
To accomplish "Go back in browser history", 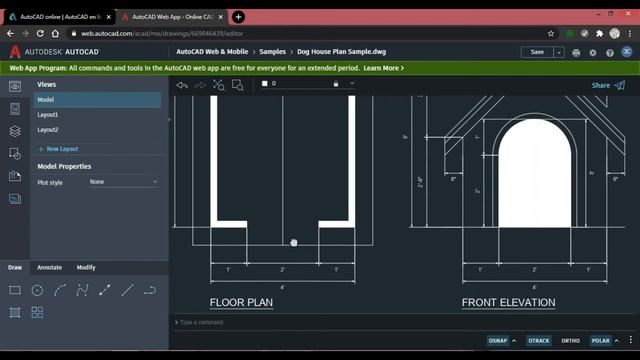I will click(10, 33).
